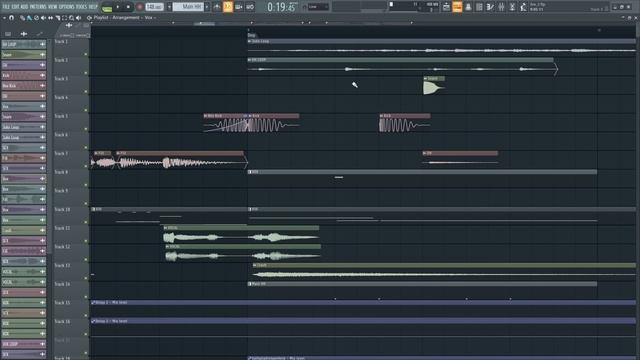The width and height of the screenshot is (640, 360).
Task: Click the overdub icon right of countdown
Action: [239, 7]
